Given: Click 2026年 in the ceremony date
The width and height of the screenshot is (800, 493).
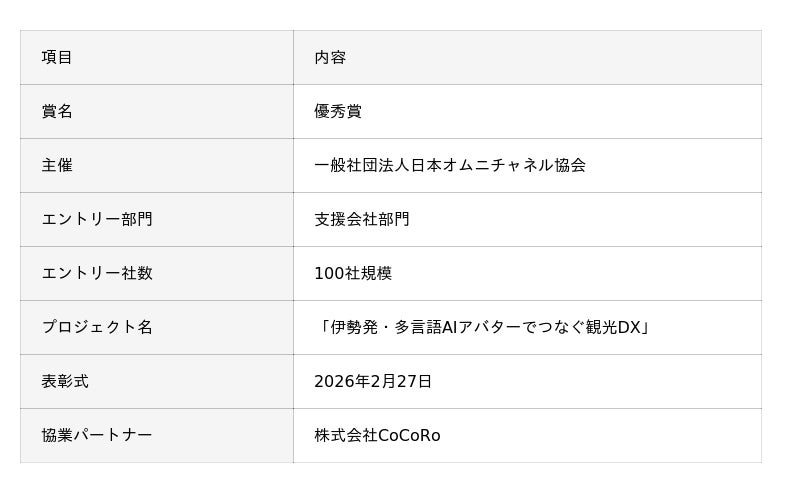Looking at the screenshot, I should (337, 382).
